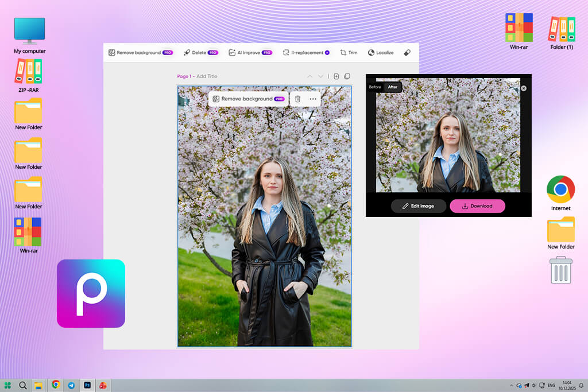Click the preview image in the dark panel
The image size is (588, 392).
(x=448, y=135)
